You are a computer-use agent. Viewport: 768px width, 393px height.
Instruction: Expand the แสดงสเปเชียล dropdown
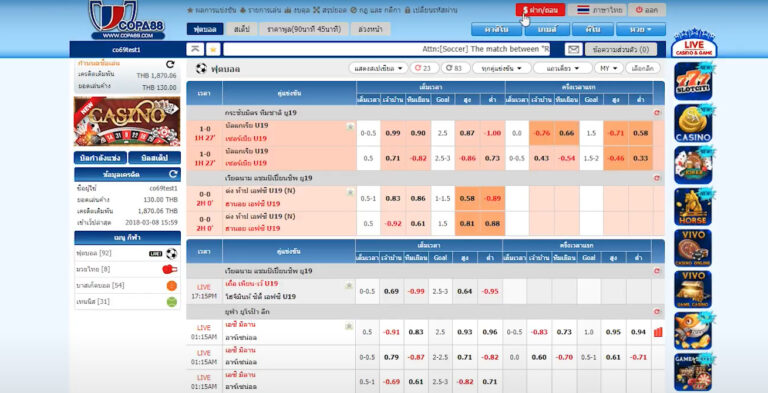pyautogui.click(x=378, y=68)
